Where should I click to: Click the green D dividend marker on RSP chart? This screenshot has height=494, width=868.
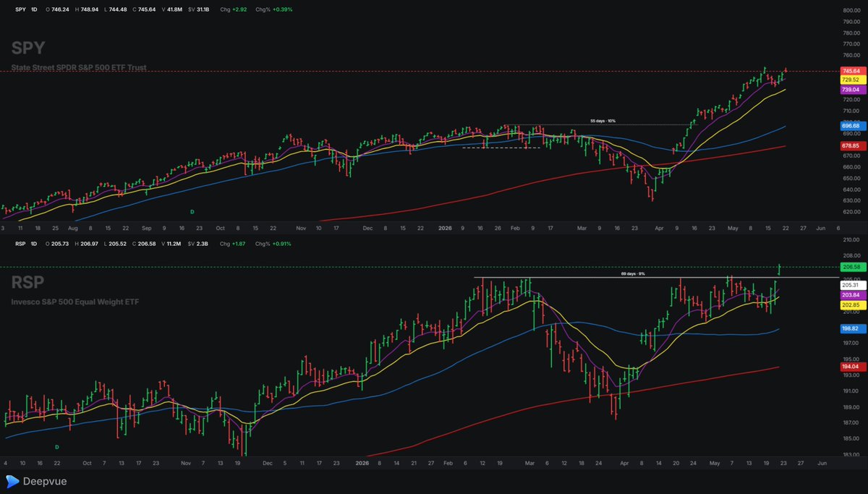point(57,447)
